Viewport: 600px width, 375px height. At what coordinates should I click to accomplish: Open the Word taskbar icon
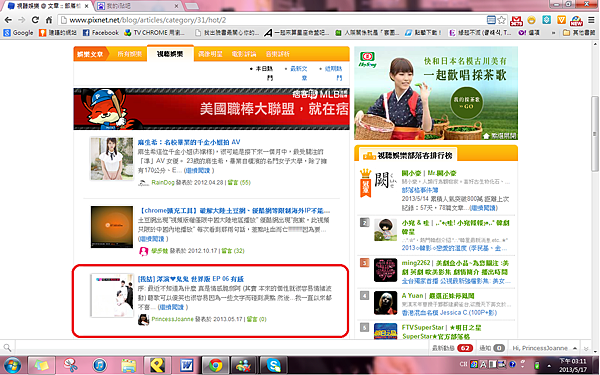(186, 365)
